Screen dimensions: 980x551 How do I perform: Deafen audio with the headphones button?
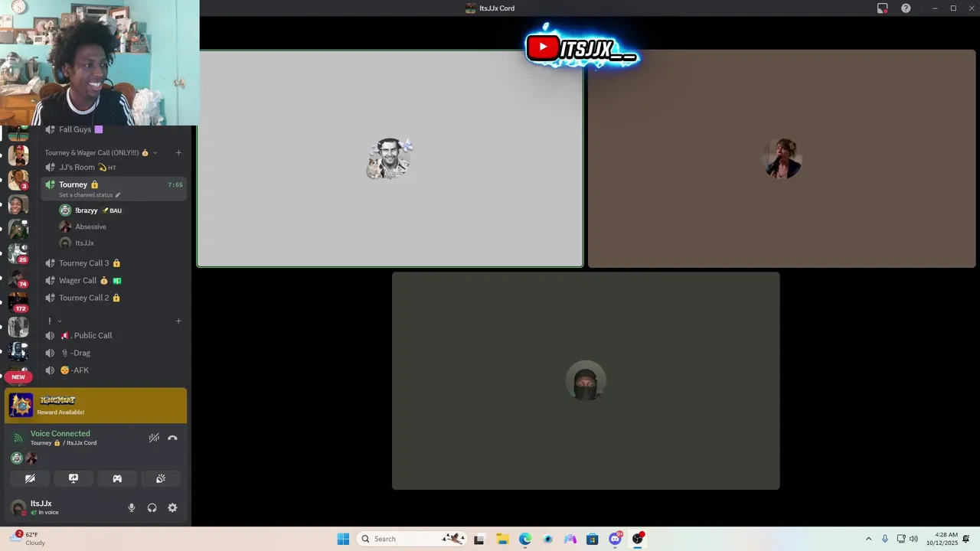click(152, 507)
